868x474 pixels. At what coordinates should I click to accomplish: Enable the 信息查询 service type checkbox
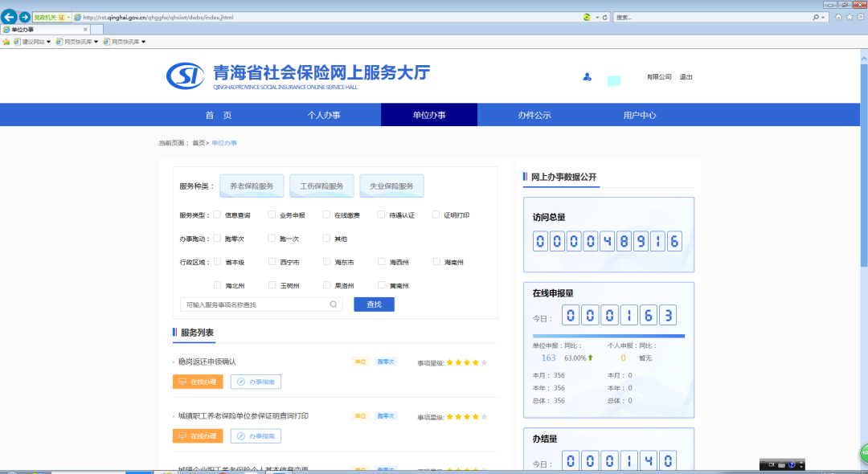pyautogui.click(x=217, y=215)
